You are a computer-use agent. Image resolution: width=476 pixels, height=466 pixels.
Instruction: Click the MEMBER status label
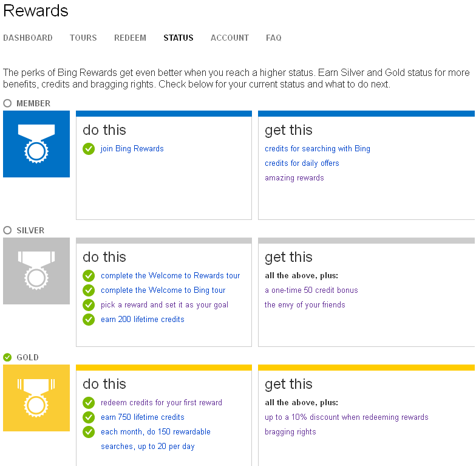coord(33,103)
